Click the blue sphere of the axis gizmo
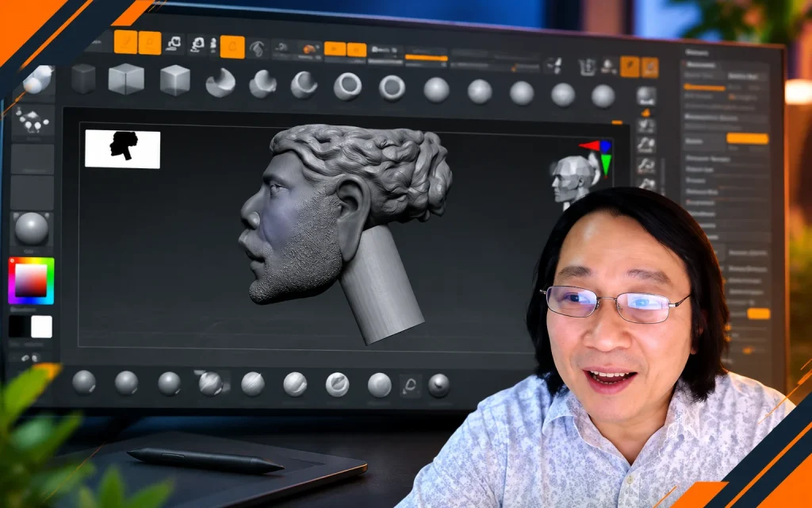This screenshot has height=508, width=812. tap(605, 146)
